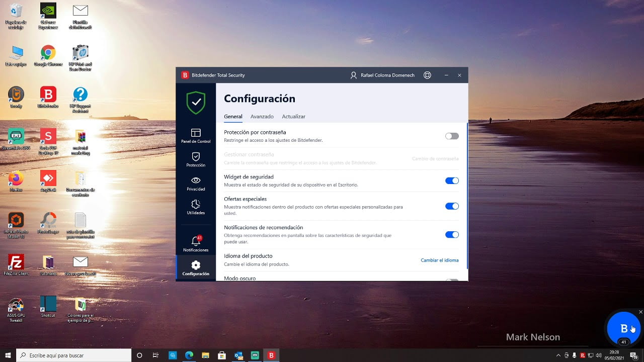This screenshot has width=644, height=362.
Task: Click the green shield status icon
Action: pyautogui.click(x=196, y=103)
